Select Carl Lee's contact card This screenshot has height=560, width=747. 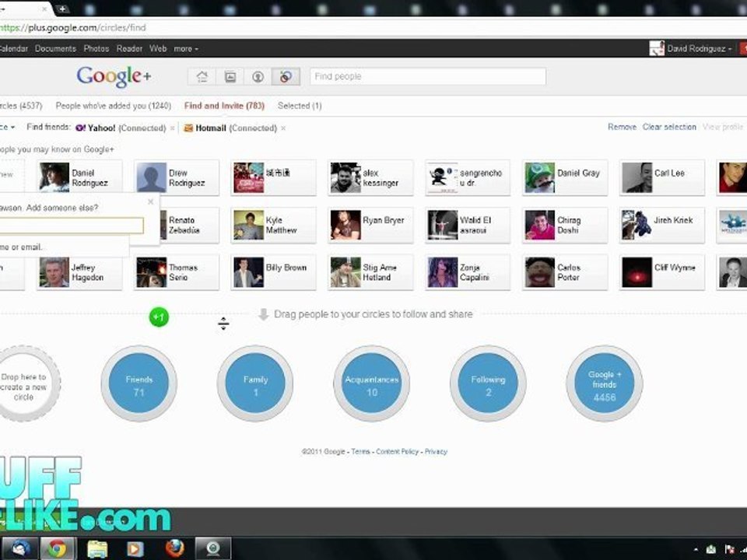point(661,177)
